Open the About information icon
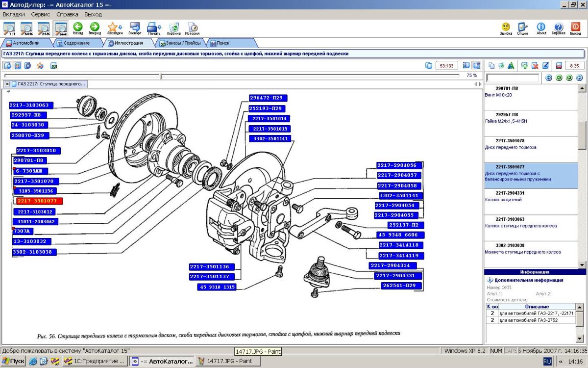 (x=541, y=28)
